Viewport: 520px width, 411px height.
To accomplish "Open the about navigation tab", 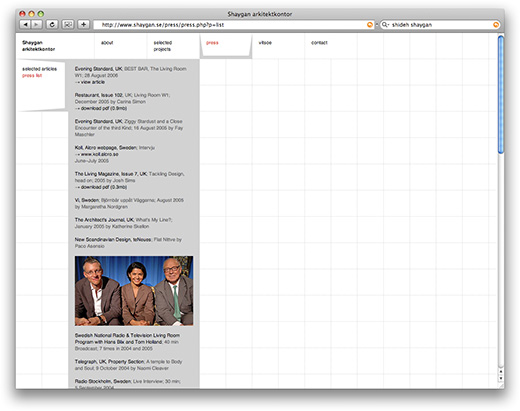I will coord(107,43).
